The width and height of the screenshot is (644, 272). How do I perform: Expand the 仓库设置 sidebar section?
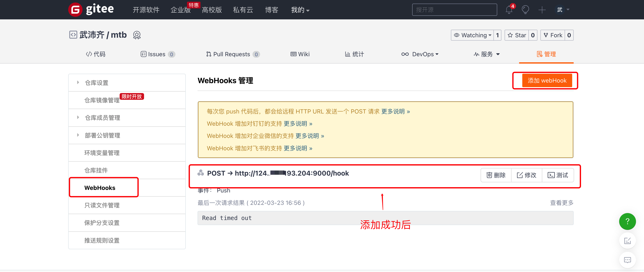(x=96, y=83)
